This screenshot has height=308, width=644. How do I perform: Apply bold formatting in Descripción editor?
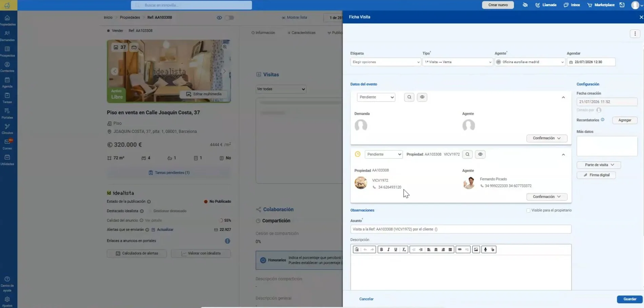381,249
